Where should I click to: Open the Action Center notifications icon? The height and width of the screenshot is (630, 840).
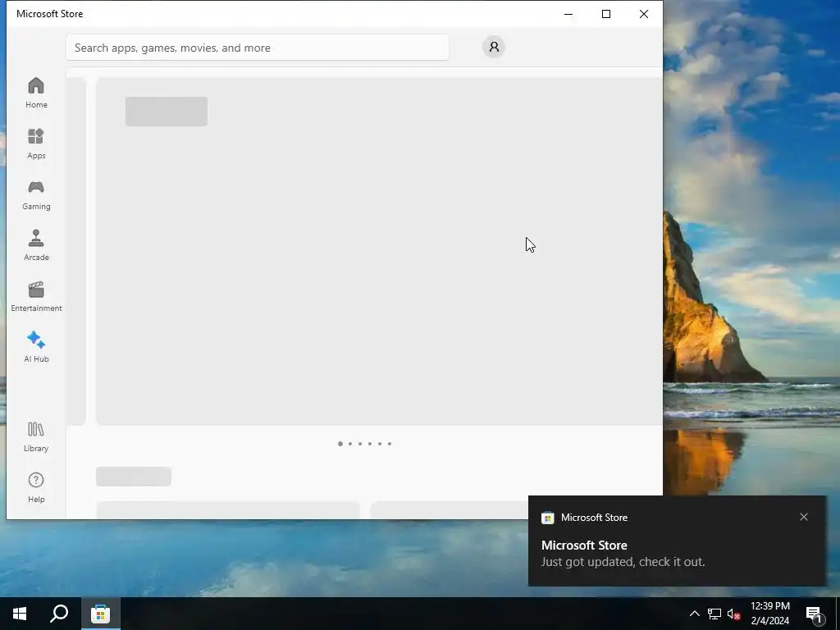tap(815, 614)
